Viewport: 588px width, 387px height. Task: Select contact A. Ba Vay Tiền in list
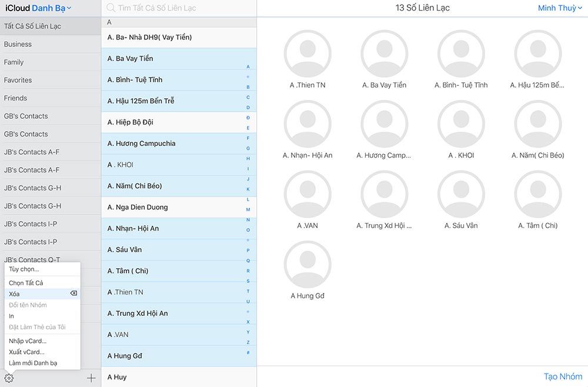[x=179, y=58]
